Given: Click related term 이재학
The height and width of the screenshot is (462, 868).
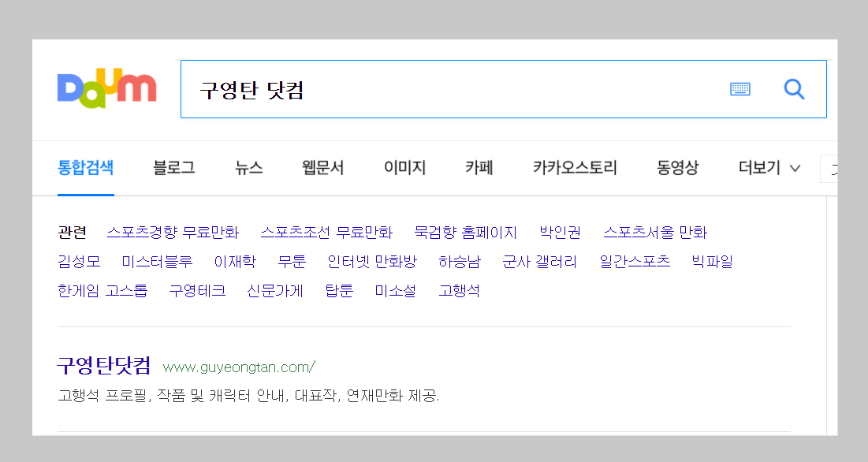Looking at the screenshot, I should (235, 261).
